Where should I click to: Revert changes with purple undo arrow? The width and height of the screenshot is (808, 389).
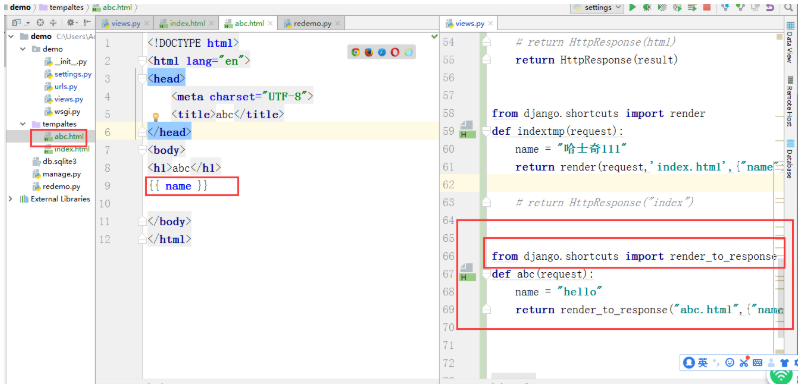[x=770, y=8]
